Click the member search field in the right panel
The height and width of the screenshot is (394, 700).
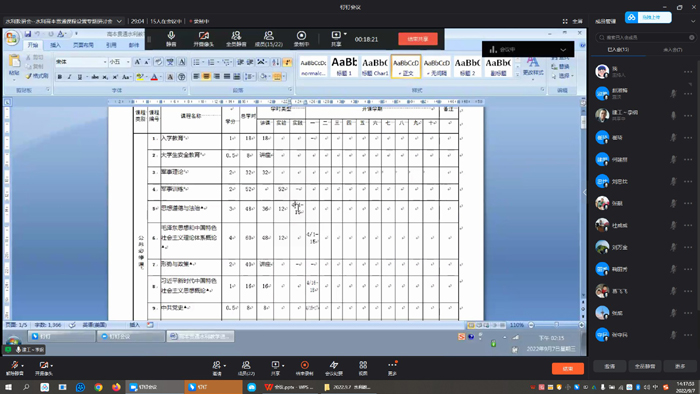(x=646, y=37)
